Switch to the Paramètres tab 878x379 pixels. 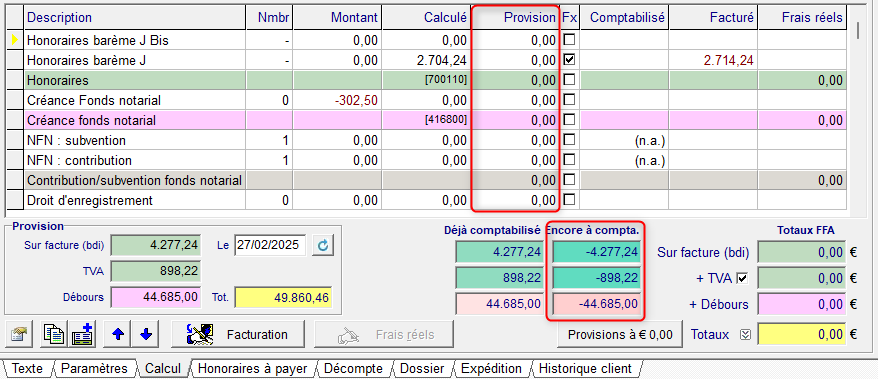(x=94, y=369)
